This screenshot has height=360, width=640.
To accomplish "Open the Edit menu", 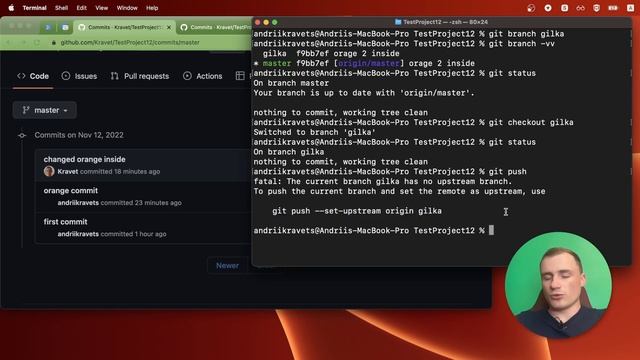I will [x=82, y=8].
